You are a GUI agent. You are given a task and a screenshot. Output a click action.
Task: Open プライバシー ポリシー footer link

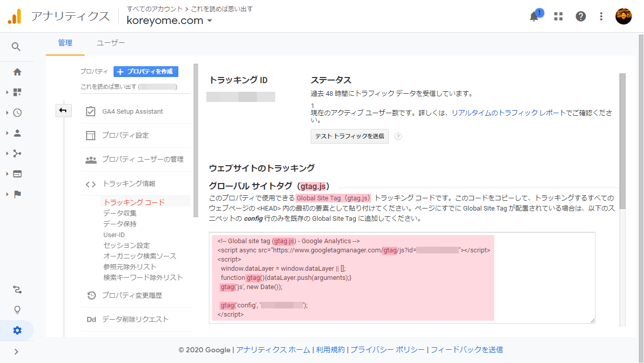click(x=387, y=350)
